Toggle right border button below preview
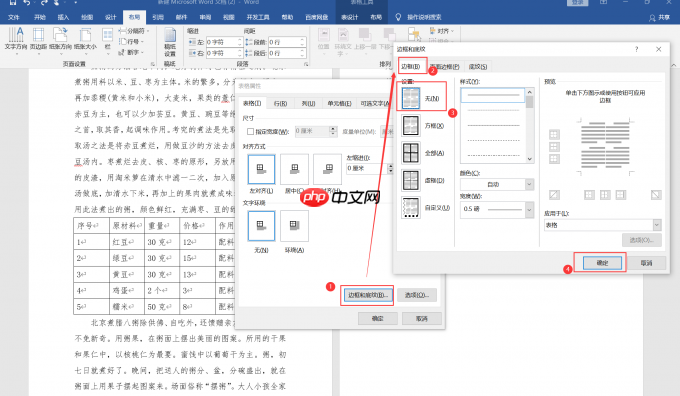 621,195
